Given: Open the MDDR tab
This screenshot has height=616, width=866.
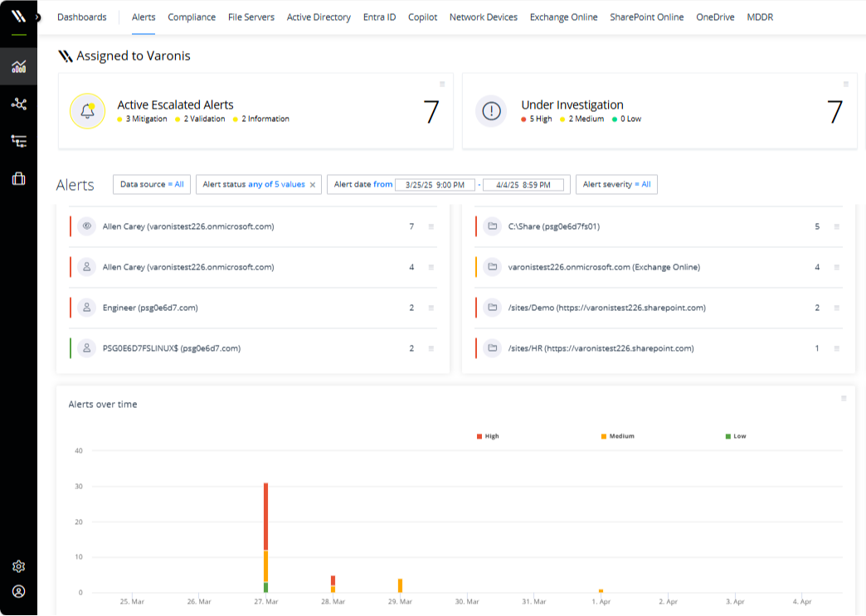Looking at the screenshot, I should pos(760,17).
